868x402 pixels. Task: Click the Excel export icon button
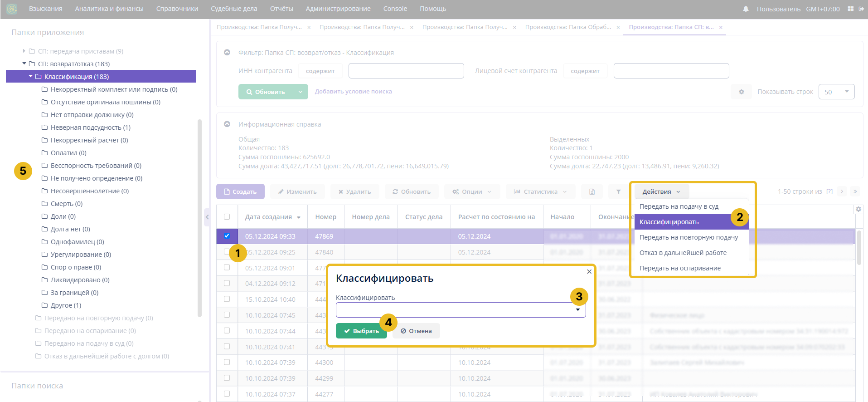click(x=592, y=191)
